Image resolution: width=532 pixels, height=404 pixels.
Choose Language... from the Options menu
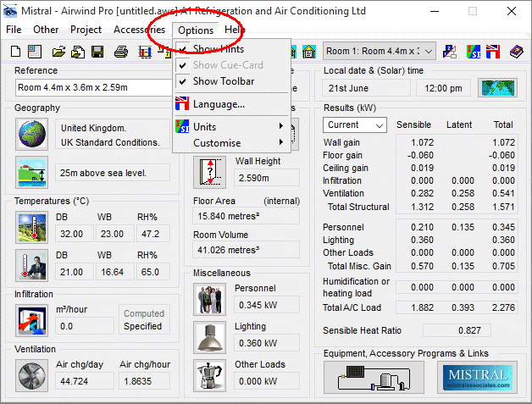tap(219, 104)
